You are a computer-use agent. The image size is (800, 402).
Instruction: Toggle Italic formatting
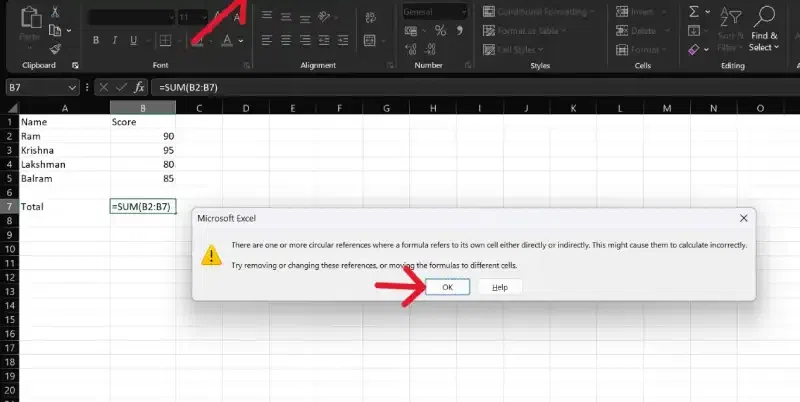pyautogui.click(x=115, y=40)
